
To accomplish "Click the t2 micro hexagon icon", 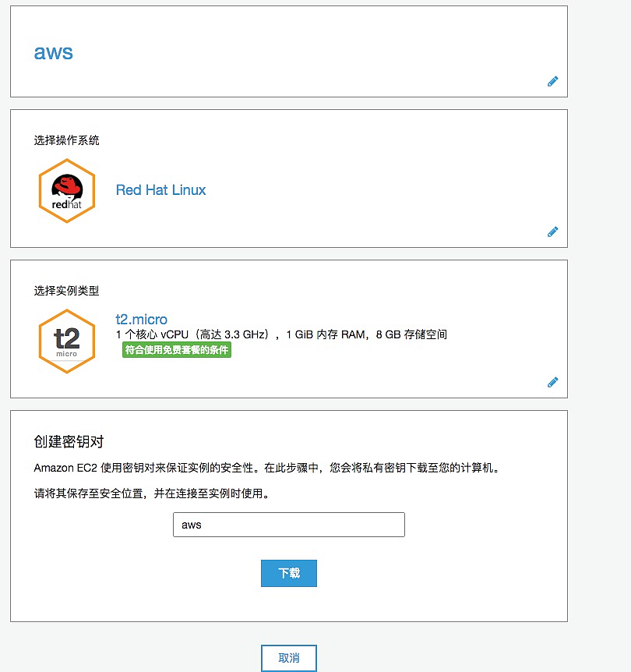I will click(67, 341).
